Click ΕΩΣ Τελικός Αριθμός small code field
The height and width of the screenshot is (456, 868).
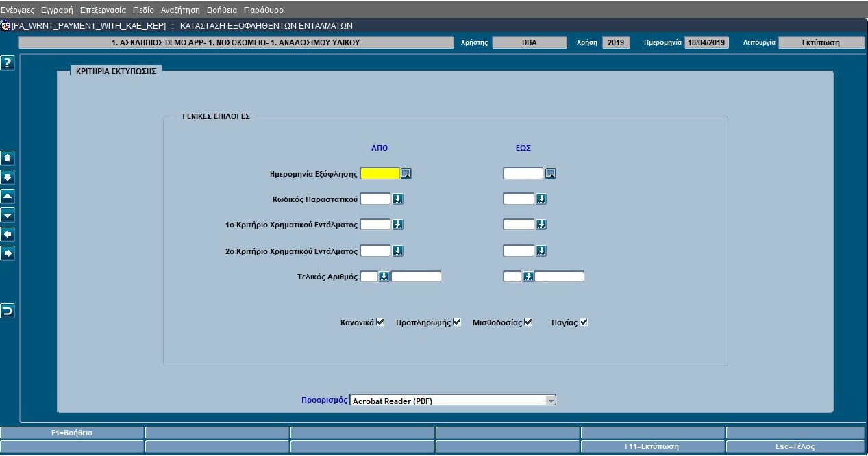click(x=512, y=277)
